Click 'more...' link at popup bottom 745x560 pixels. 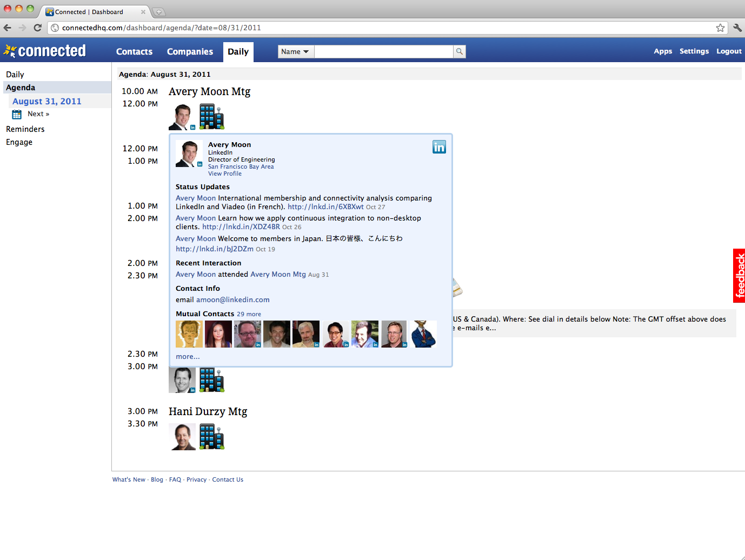click(188, 356)
